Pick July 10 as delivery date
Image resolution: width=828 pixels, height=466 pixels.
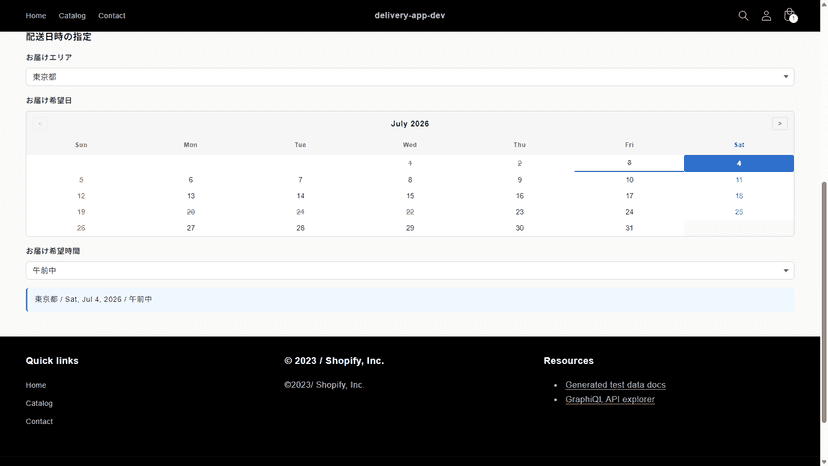pos(629,180)
